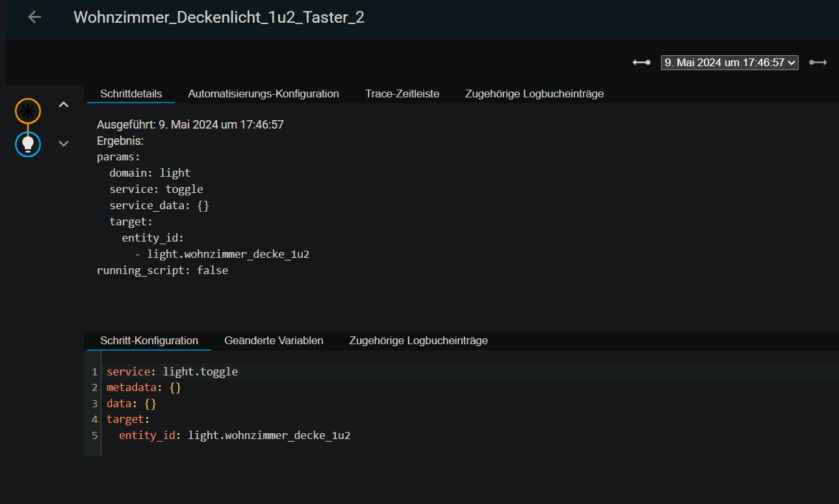Place cursor on 'metadata: {}' code line
The image size is (839, 504).
144,388
